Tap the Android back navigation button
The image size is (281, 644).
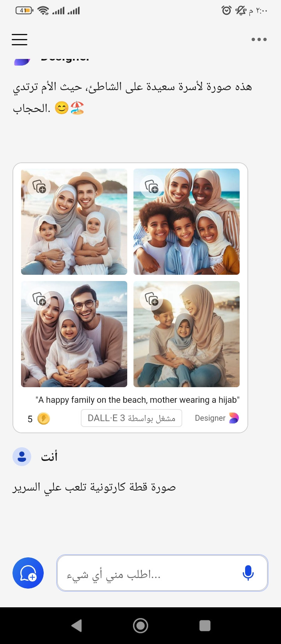point(76,626)
